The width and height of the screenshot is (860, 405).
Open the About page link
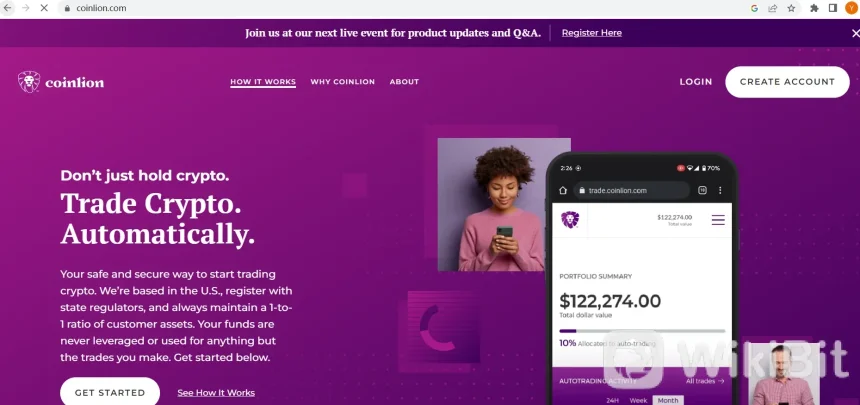[404, 82]
